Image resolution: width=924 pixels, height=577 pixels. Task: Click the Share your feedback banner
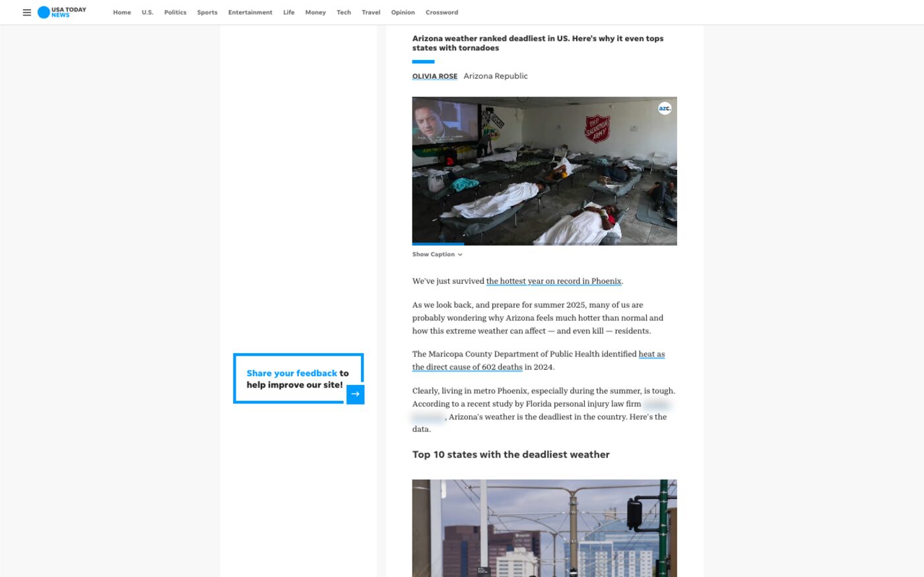[298, 379]
